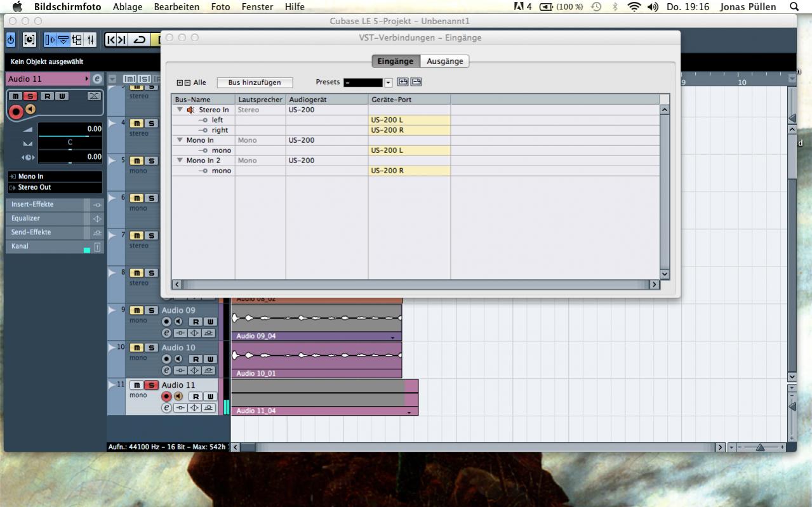
Task: Mute track 4 in the track list
Action: tap(136, 123)
